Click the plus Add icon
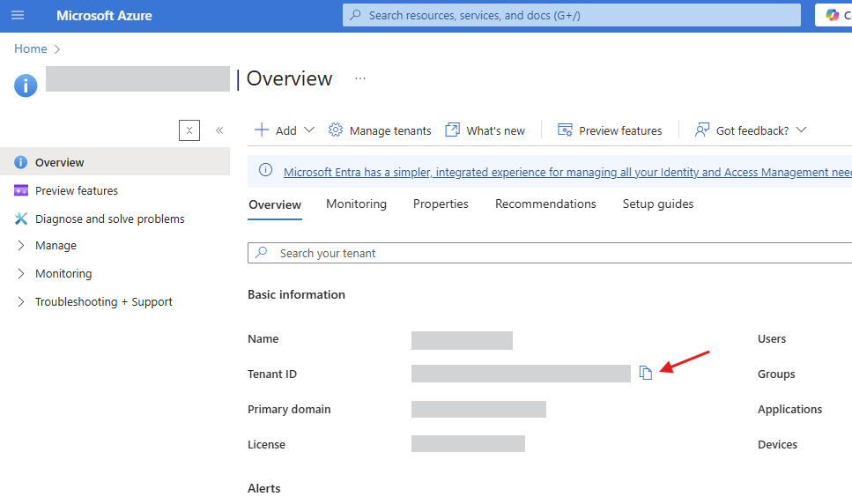 pos(262,130)
